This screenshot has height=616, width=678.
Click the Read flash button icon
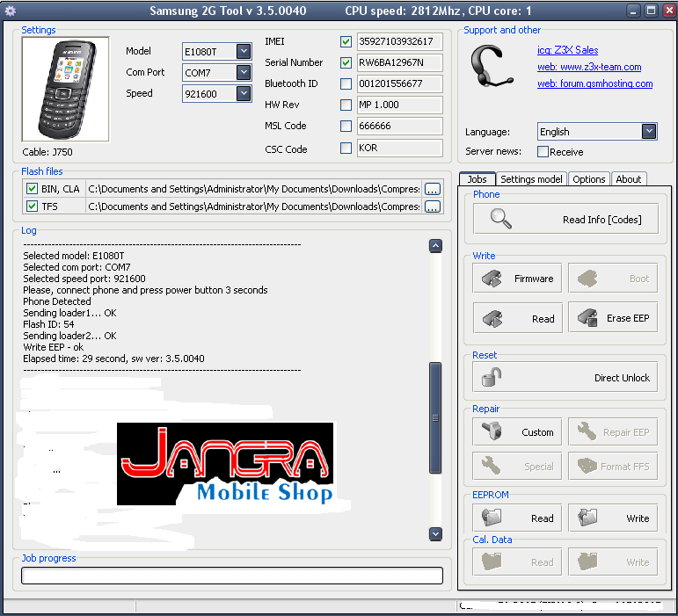[x=492, y=319]
